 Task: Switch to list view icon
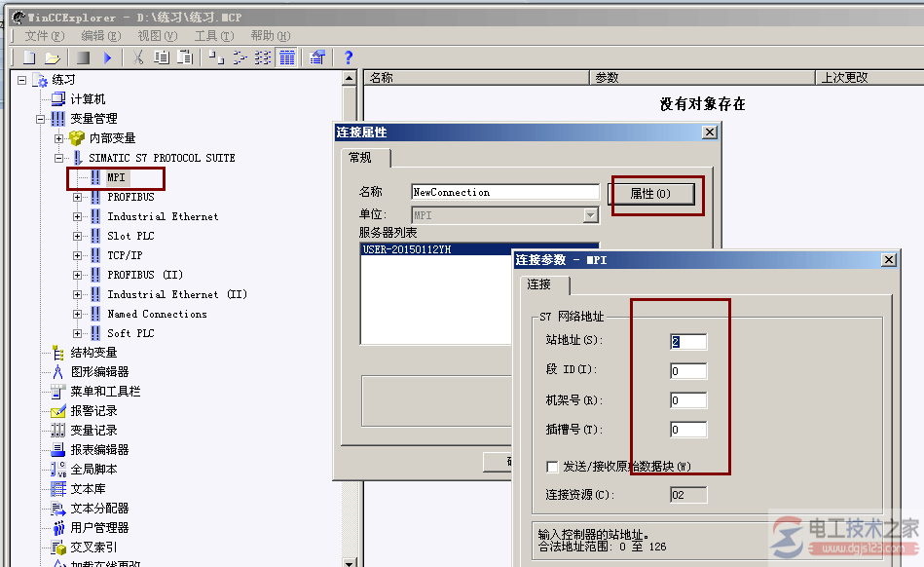(263, 57)
